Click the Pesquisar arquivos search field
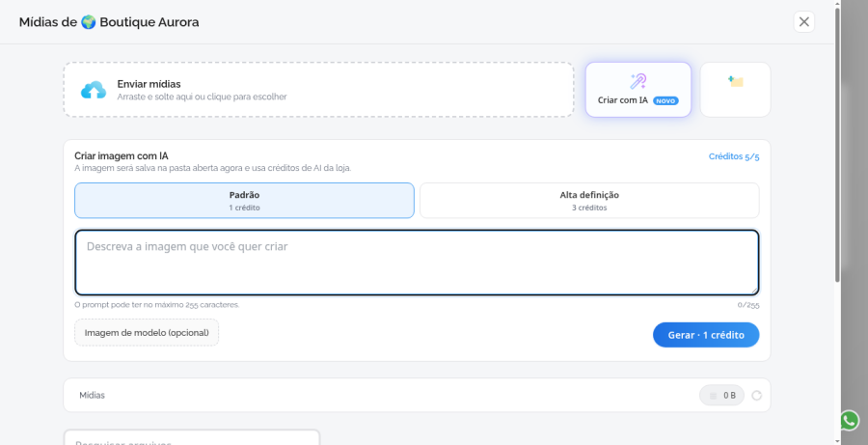This screenshot has height=445, width=868. (192, 437)
